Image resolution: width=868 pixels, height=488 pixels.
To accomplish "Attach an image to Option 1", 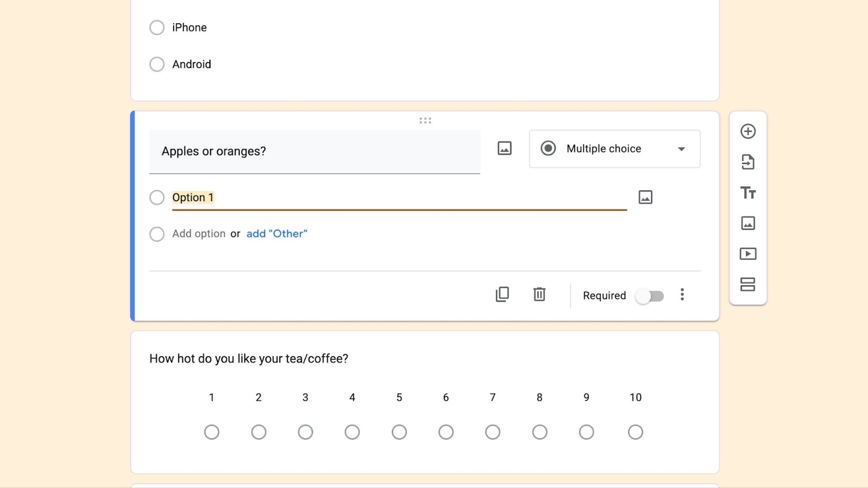I will coord(646,197).
